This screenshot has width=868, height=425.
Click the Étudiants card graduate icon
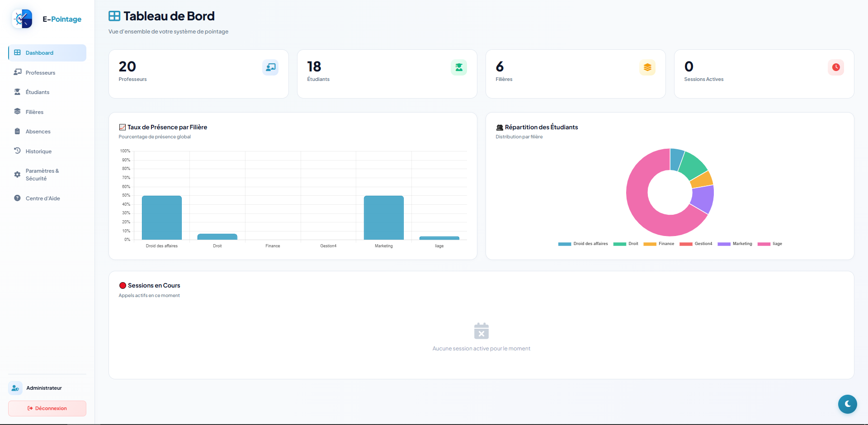tap(459, 67)
